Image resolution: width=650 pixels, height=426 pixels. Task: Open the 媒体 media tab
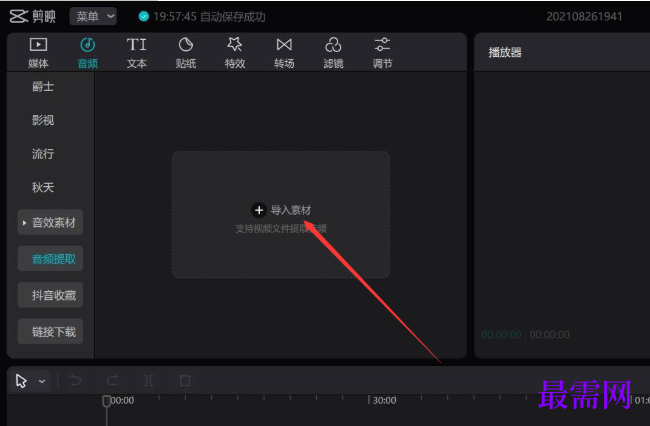click(38, 53)
